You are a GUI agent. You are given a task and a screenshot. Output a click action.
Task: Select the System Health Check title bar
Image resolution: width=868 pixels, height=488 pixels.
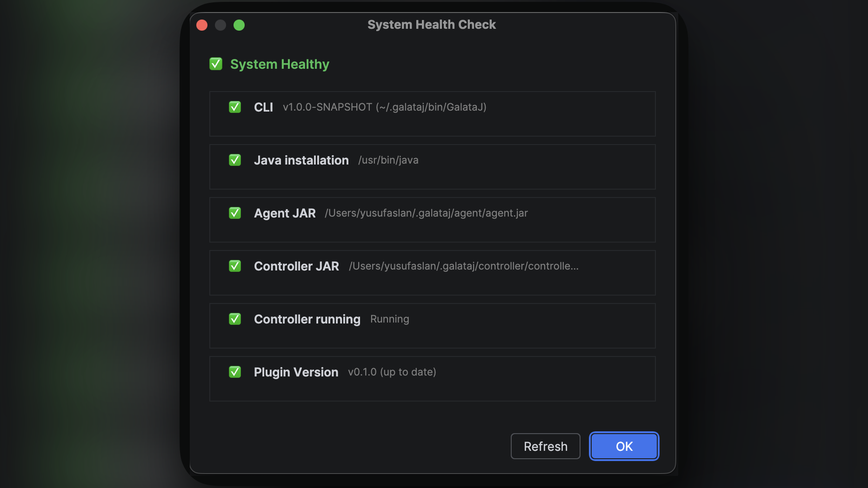click(431, 24)
